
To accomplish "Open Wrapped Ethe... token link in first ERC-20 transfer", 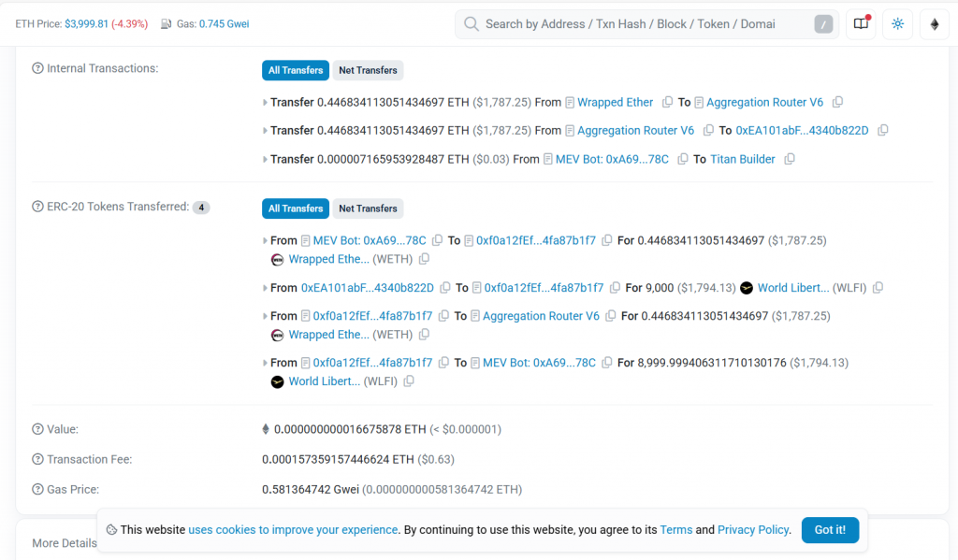I will pos(328,259).
